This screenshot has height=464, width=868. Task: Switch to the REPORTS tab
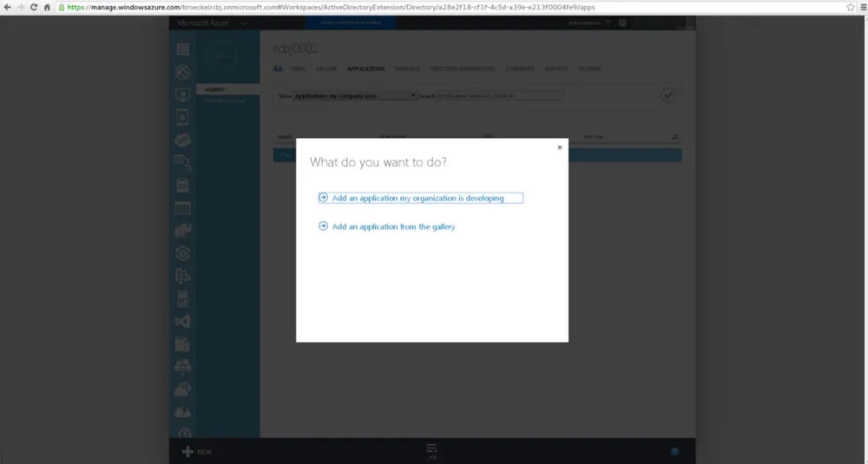(x=556, y=69)
